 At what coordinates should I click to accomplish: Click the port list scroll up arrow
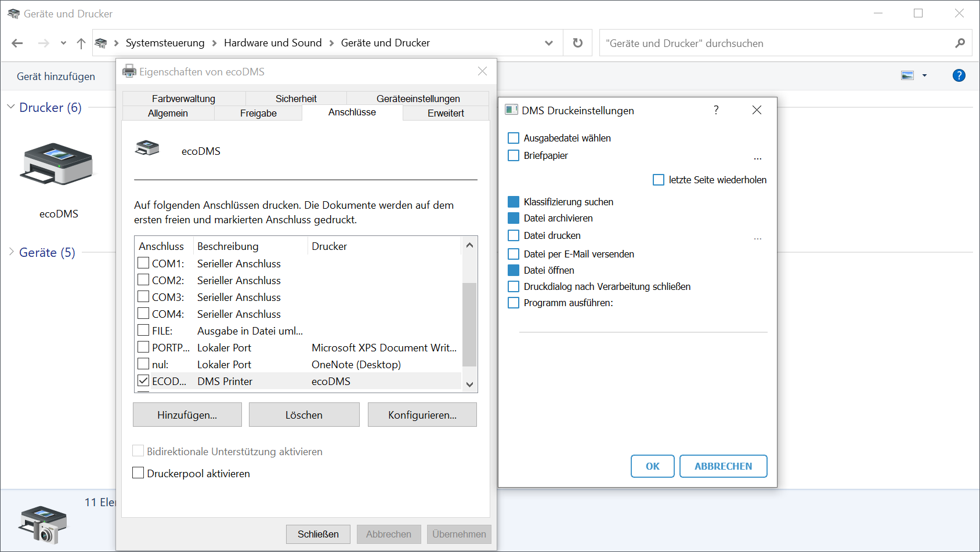coord(470,245)
